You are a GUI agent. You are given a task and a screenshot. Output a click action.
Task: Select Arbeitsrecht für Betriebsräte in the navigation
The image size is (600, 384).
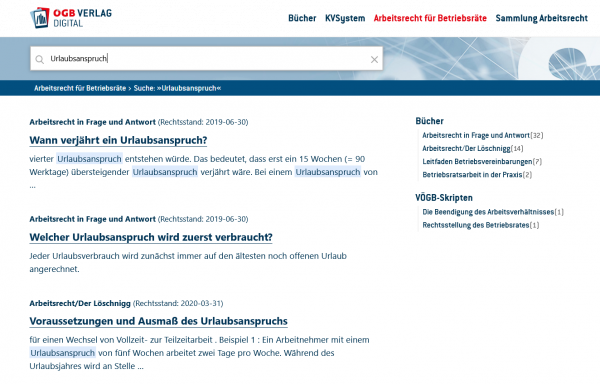point(430,18)
